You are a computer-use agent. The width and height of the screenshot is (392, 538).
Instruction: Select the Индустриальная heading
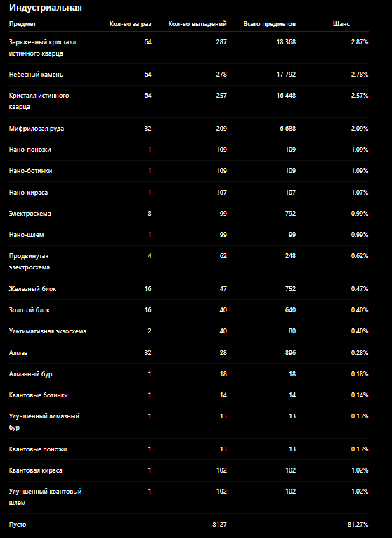tap(46, 8)
